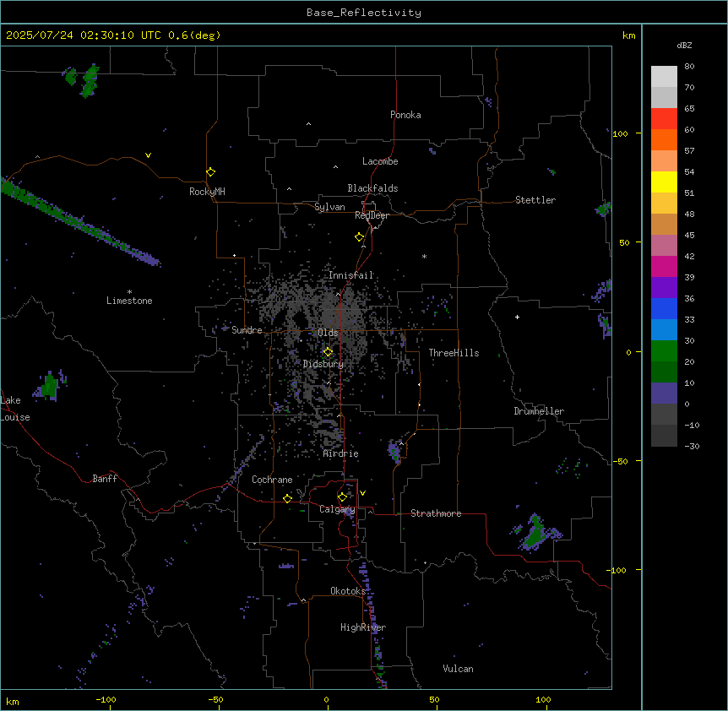Click the Base_Reflectivity title text

coord(364,13)
